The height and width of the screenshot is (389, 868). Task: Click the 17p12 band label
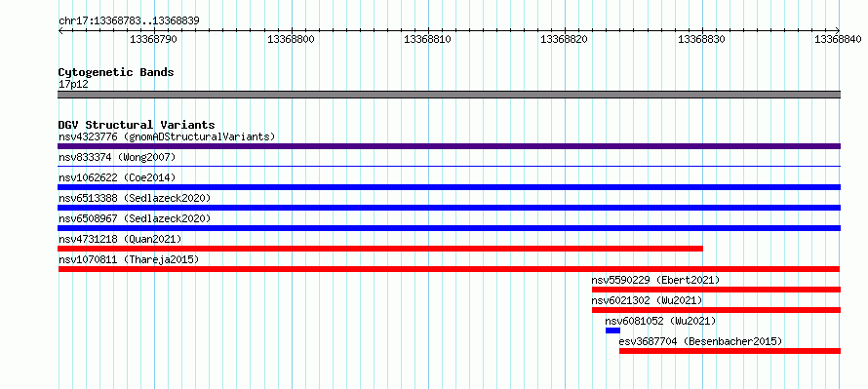pos(73,85)
